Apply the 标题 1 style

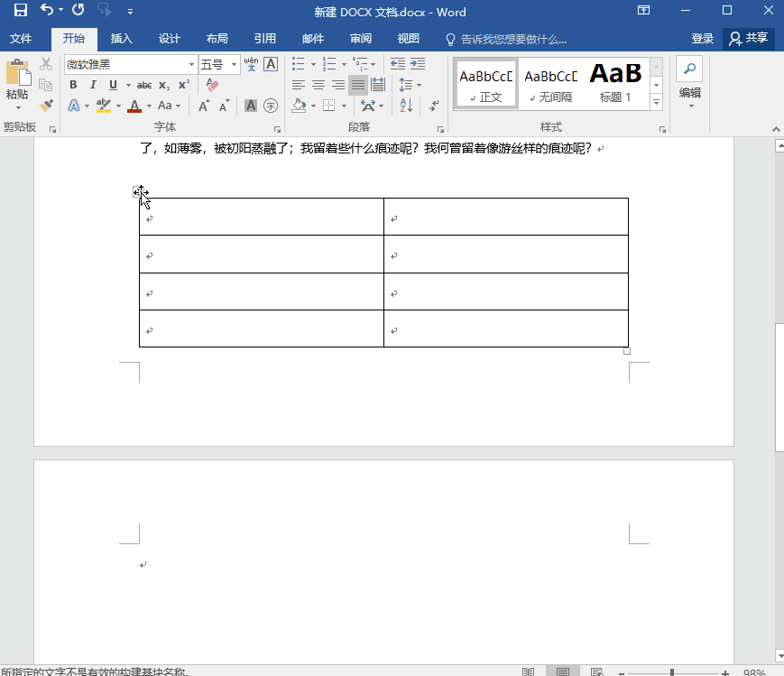coord(615,81)
